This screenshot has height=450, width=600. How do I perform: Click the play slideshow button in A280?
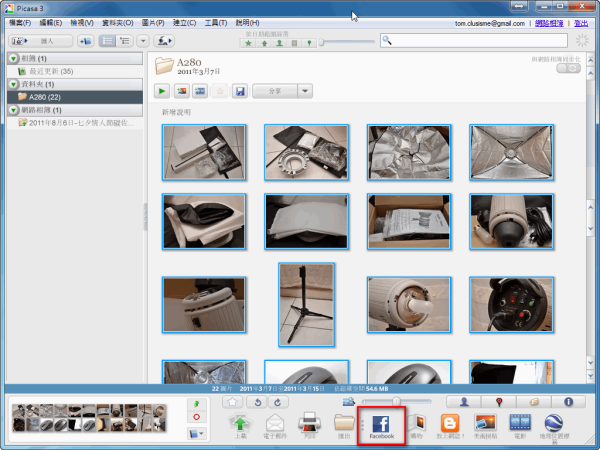coord(162,91)
